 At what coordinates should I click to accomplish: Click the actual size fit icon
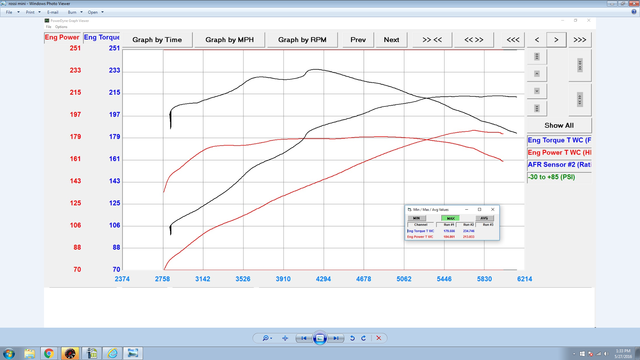285,338
